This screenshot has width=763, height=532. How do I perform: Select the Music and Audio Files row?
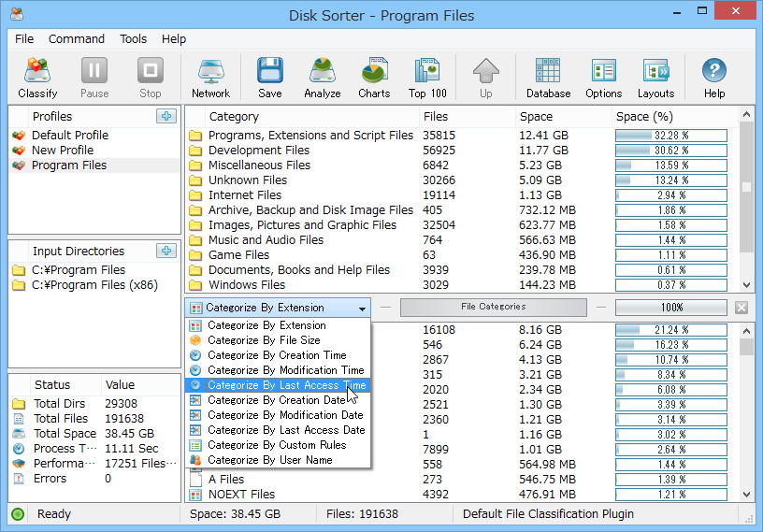(462, 240)
